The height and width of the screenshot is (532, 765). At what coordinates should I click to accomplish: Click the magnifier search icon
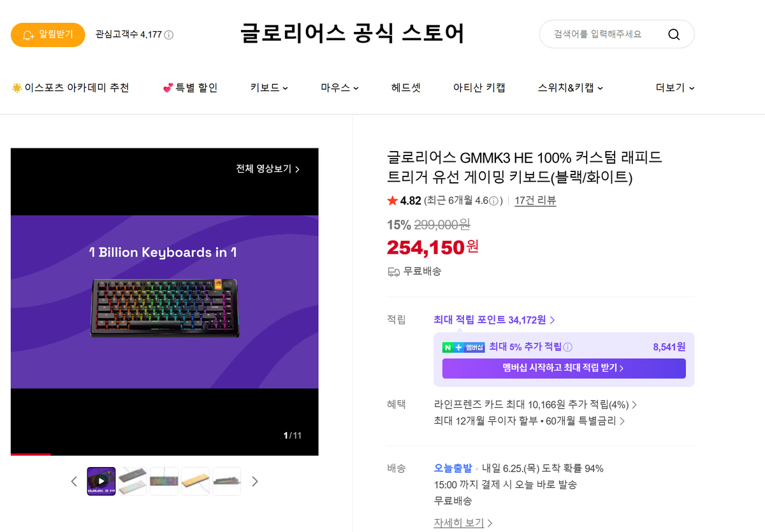tap(674, 34)
